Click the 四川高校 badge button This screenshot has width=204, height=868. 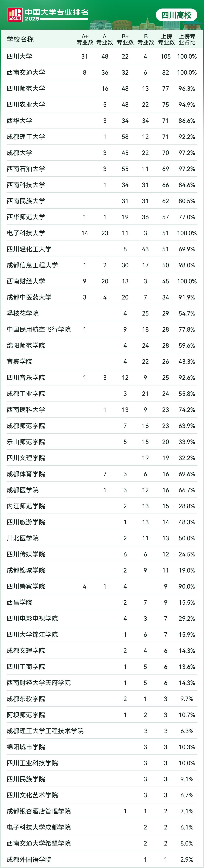tap(176, 15)
